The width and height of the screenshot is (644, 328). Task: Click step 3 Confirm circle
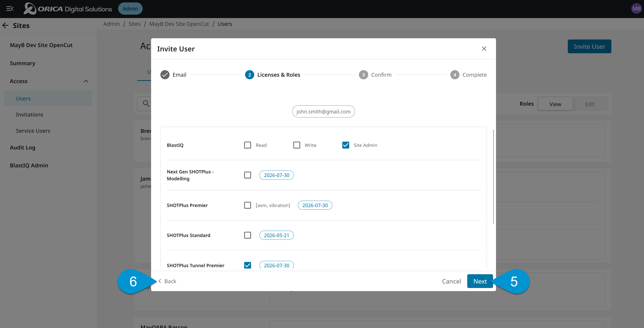tap(363, 75)
